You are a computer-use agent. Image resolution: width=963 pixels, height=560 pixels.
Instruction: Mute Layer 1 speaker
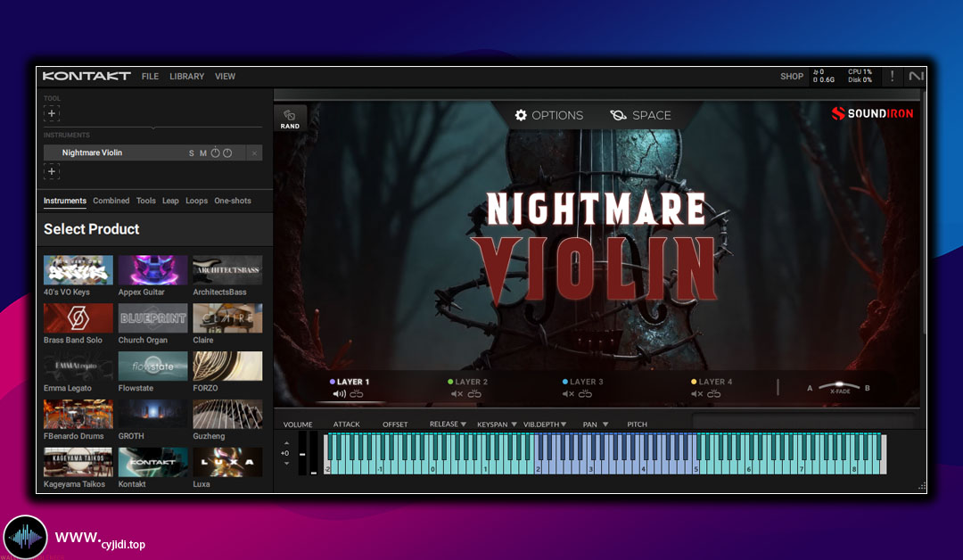pyautogui.click(x=339, y=393)
